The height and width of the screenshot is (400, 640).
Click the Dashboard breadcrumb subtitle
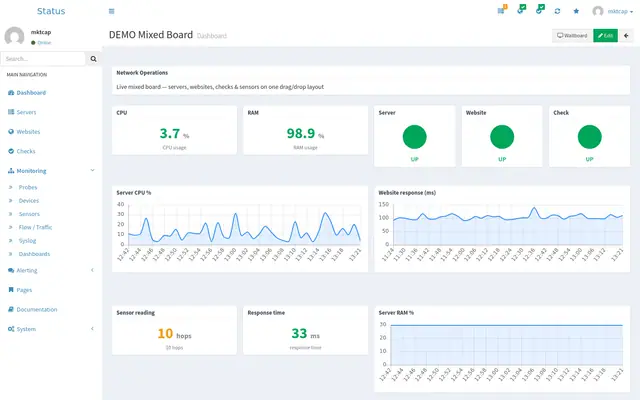[x=211, y=36]
